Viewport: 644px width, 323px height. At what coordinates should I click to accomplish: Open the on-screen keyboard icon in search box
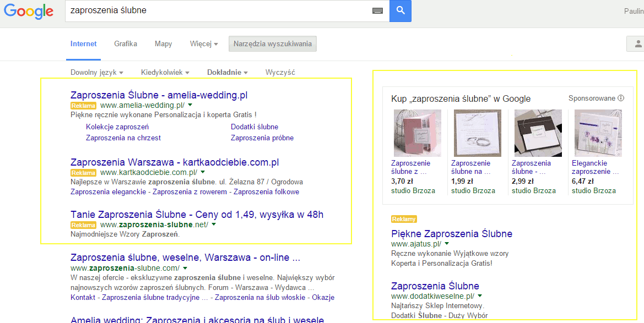[x=377, y=10]
